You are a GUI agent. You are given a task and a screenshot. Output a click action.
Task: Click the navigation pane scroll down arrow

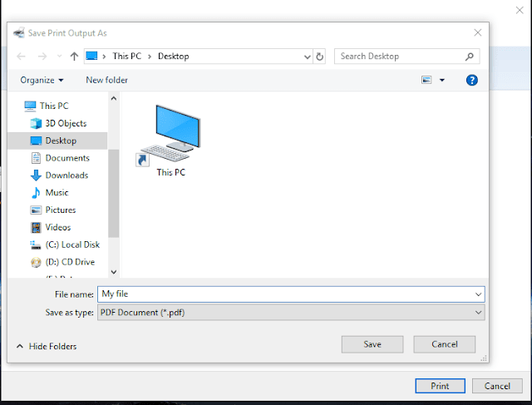coord(114,272)
